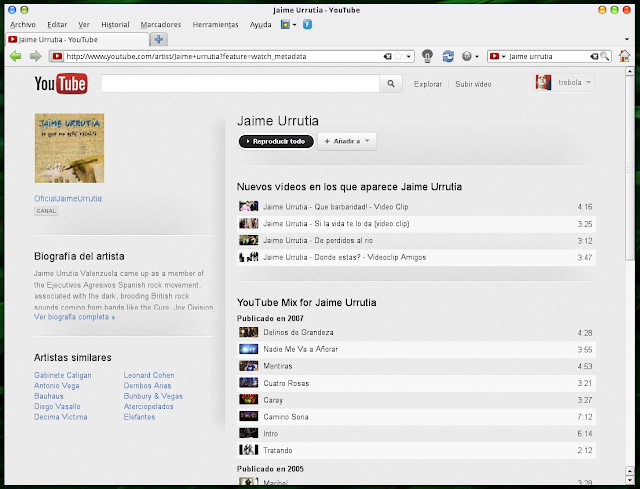Click the bookmarks star icon in menu bar

tap(285, 24)
